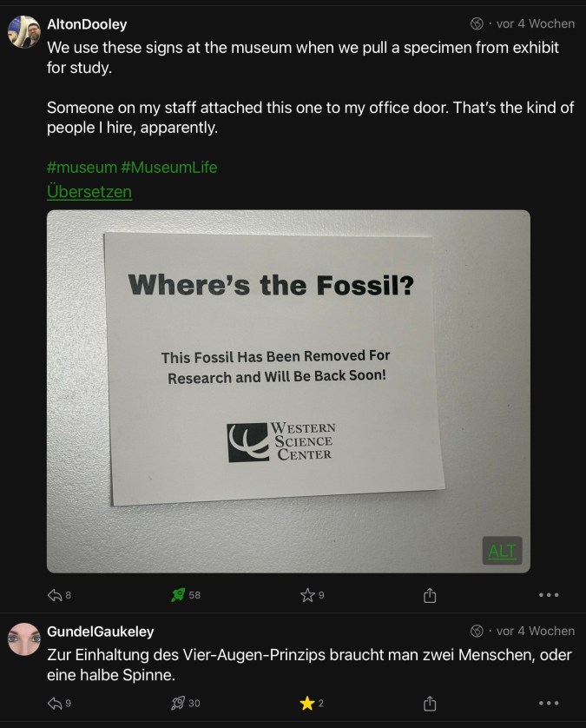The width and height of the screenshot is (586, 728).
Task: Boost GundelGaukeley's post with rocket icon
Action: (179, 703)
